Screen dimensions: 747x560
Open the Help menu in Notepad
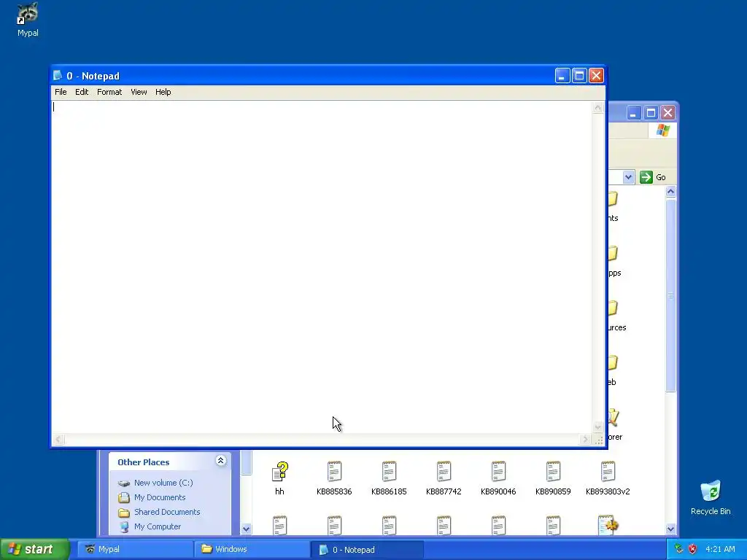pyautogui.click(x=163, y=92)
